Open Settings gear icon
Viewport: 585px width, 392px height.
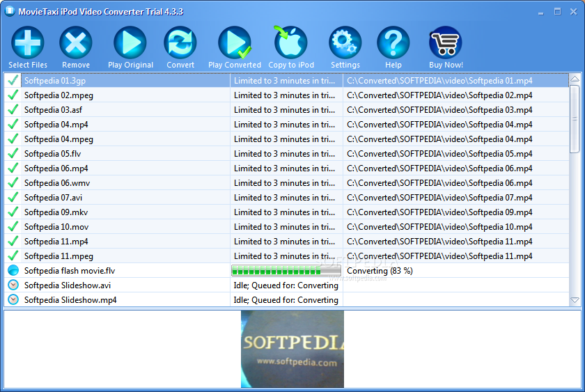click(345, 43)
